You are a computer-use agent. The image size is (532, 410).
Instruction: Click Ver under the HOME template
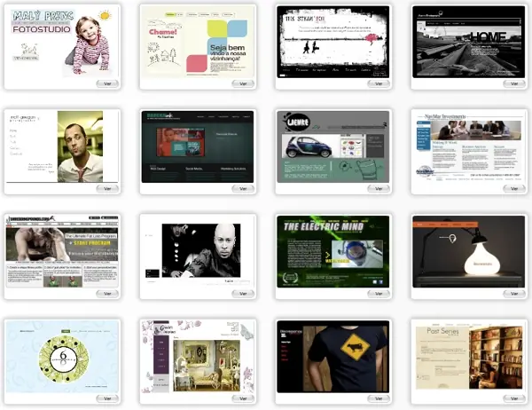pyautogui.click(x=514, y=83)
